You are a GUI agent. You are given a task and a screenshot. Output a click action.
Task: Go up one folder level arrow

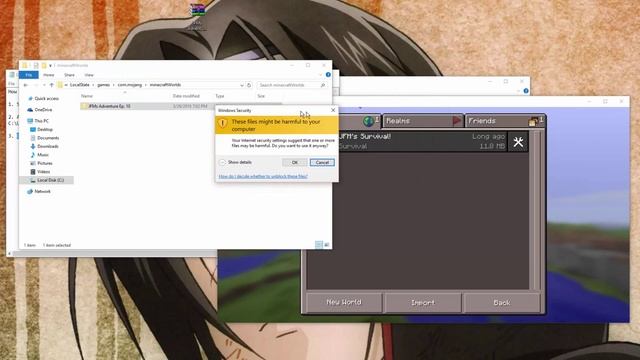point(51,85)
